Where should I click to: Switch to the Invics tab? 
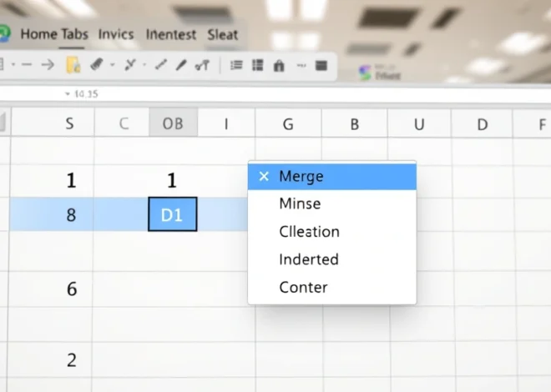[116, 34]
